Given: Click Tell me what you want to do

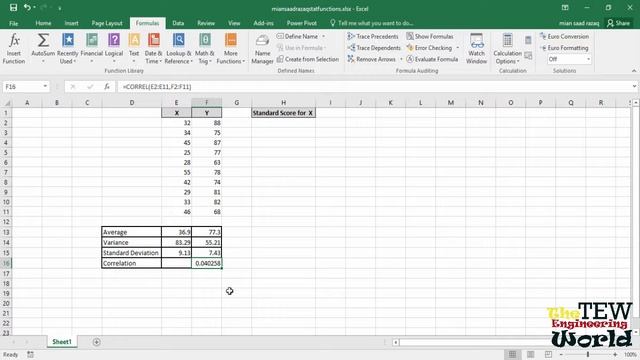Looking at the screenshot, I should pos(372,23).
